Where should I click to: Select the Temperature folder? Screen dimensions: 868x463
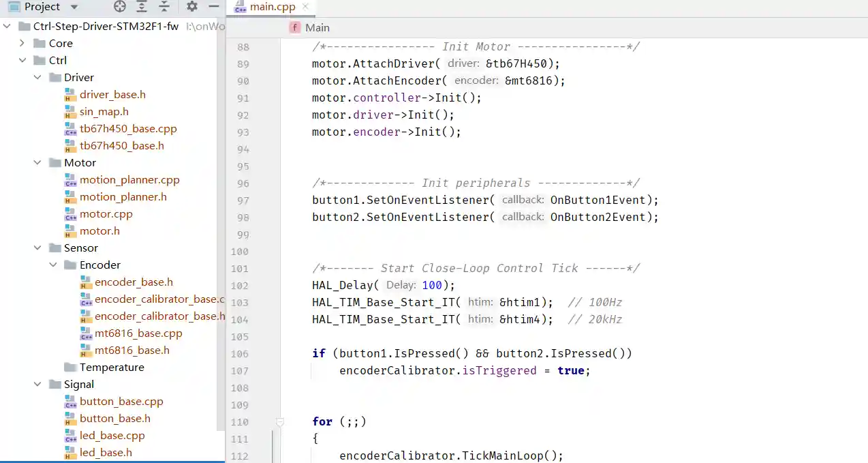click(x=112, y=368)
